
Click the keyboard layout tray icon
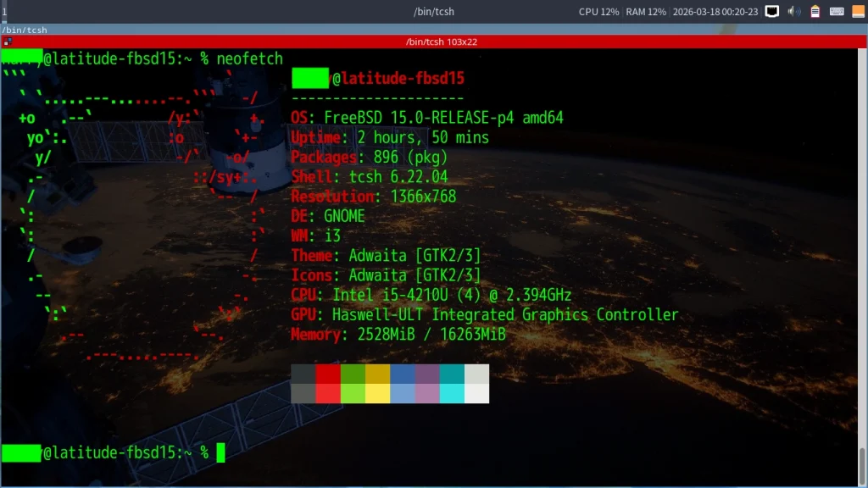[837, 12]
